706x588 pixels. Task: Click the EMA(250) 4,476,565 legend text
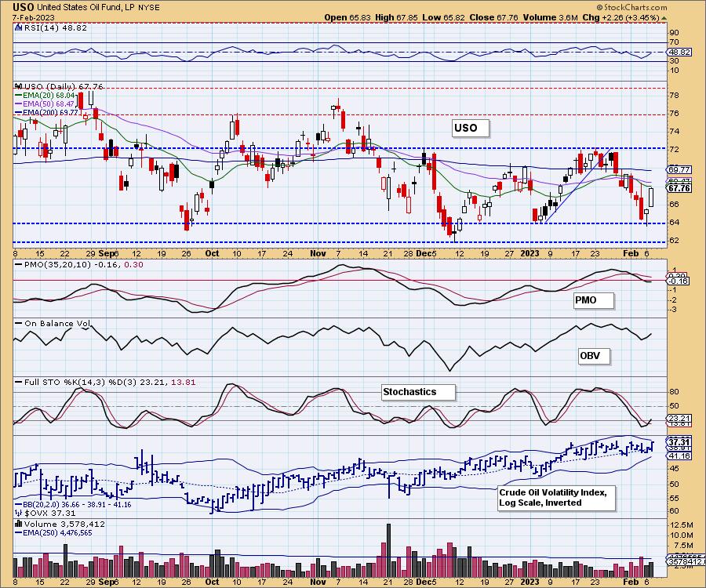pos(57,532)
